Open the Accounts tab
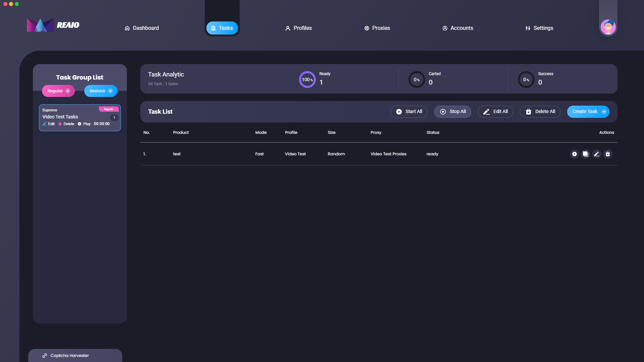The width and height of the screenshot is (644, 362). [457, 28]
